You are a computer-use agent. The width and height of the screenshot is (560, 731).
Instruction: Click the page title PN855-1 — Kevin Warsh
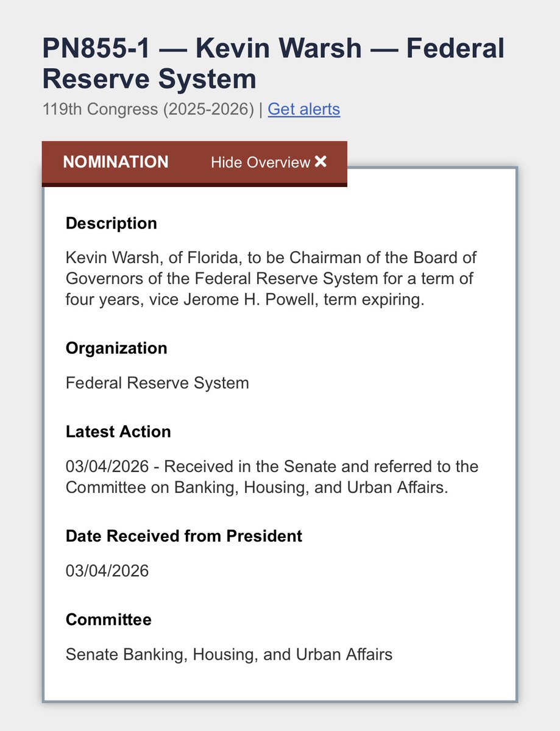274,64
